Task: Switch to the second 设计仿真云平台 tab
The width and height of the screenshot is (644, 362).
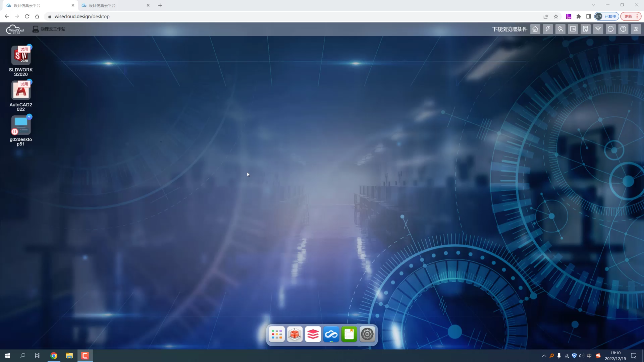Action: pyautogui.click(x=115, y=5)
